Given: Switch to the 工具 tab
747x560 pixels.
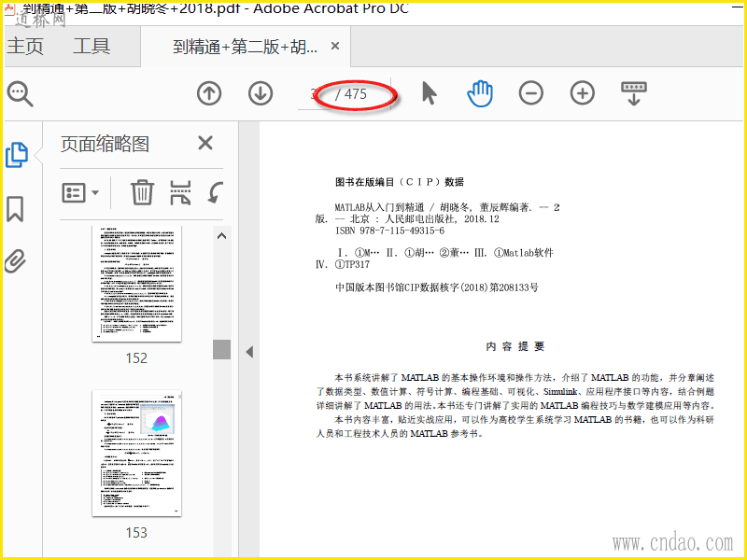Looking at the screenshot, I should [x=92, y=46].
